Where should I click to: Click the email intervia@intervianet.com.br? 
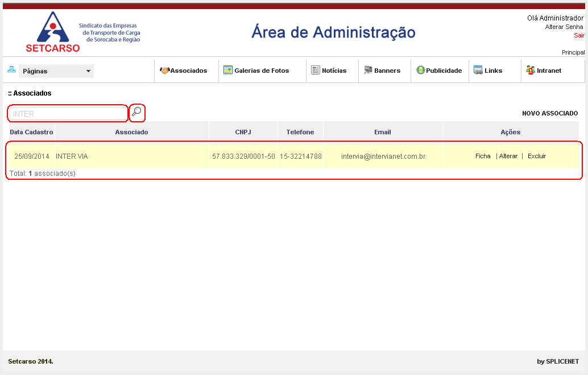[x=383, y=156]
